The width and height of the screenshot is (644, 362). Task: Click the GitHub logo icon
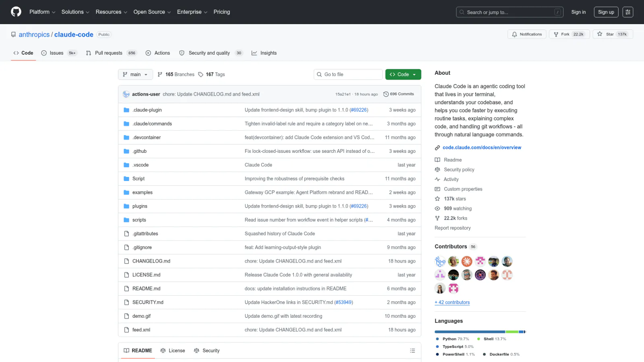[x=16, y=12]
